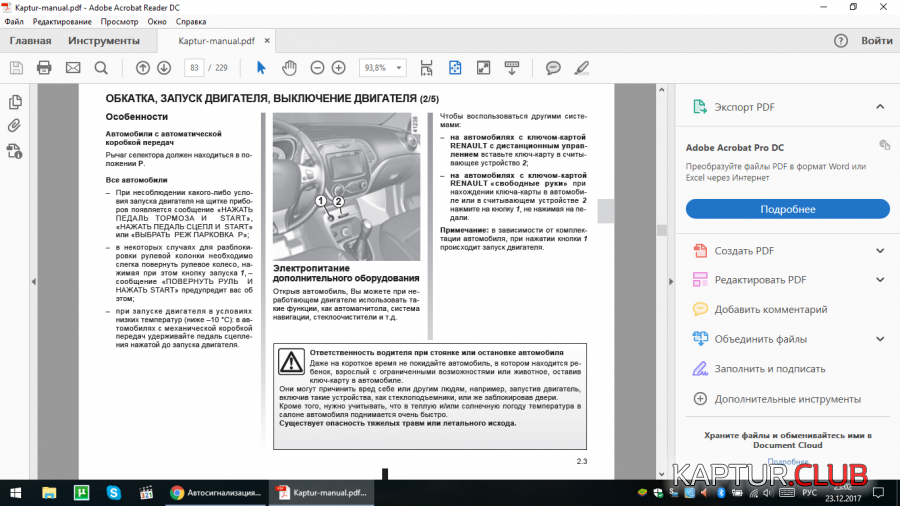Switch to Инструменты tab
The height and width of the screenshot is (506, 900).
(x=104, y=41)
